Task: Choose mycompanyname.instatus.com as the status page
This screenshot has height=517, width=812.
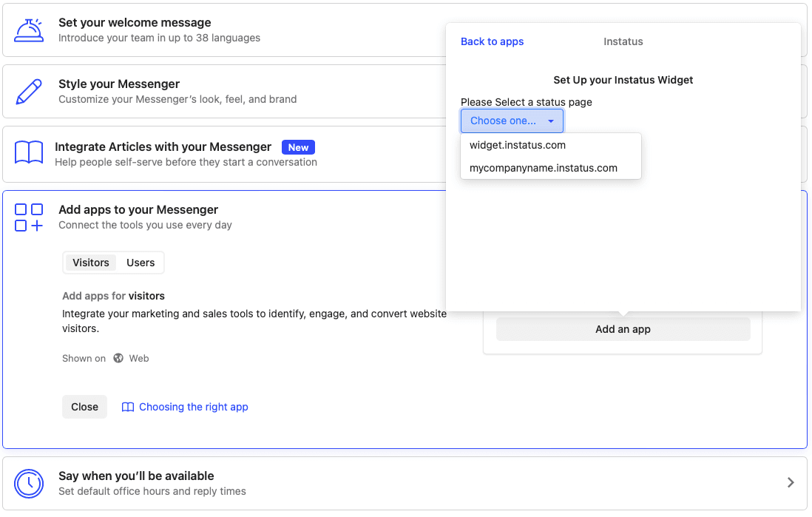Action: click(543, 168)
